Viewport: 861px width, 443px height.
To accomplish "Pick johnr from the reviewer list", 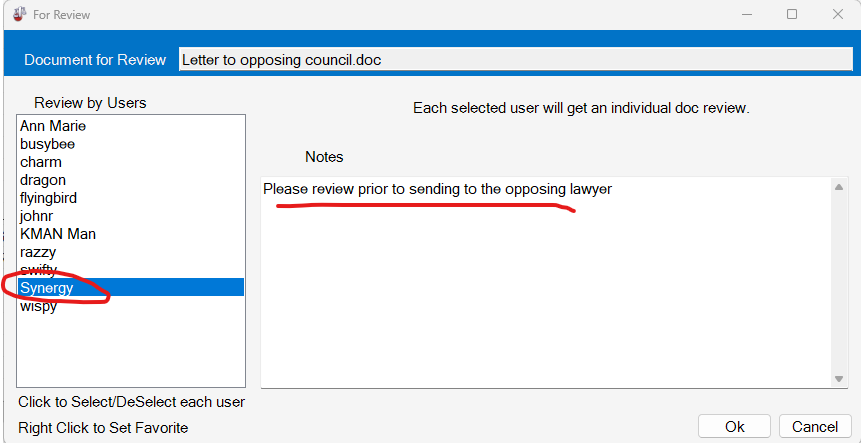I will pyautogui.click(x=36, y=216).
